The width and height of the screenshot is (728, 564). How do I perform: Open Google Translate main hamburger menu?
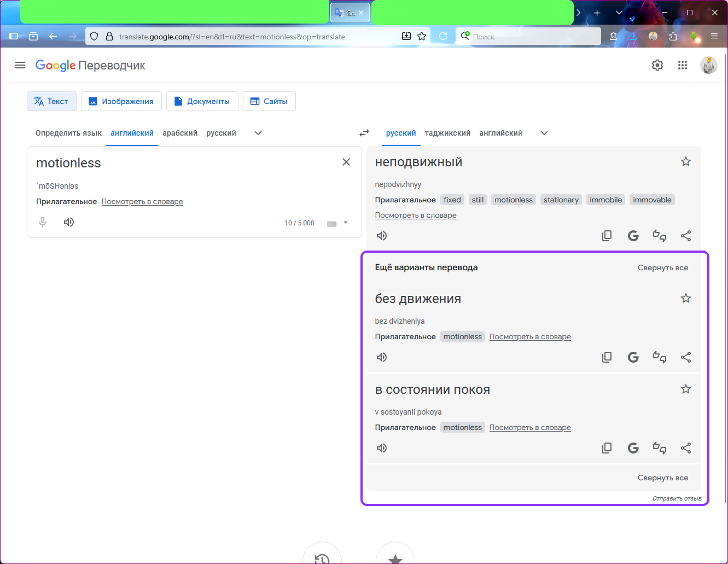click(x=20, y=66)
